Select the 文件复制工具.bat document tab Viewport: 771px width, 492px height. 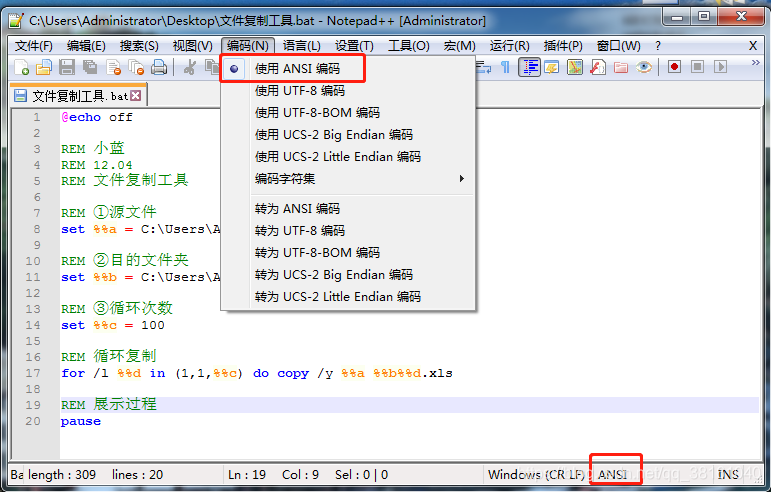pos(78,95)
